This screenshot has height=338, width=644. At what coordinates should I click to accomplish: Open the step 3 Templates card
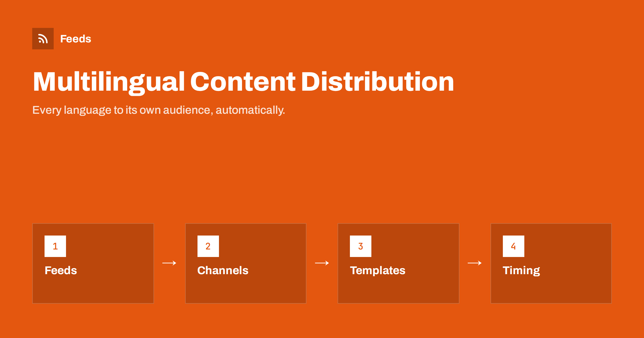click(398, 263)
